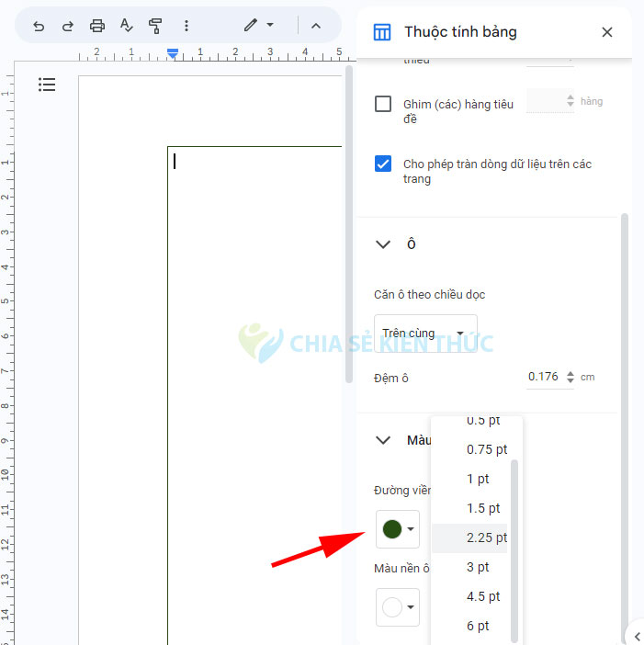644x645 pixels.
Task: Click the side panel arrow at bottom right
Action: (x=636, y=636)
